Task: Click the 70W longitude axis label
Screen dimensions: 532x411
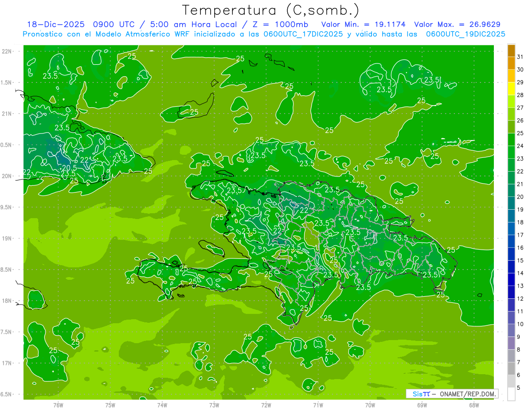Action: click(370, 405)
